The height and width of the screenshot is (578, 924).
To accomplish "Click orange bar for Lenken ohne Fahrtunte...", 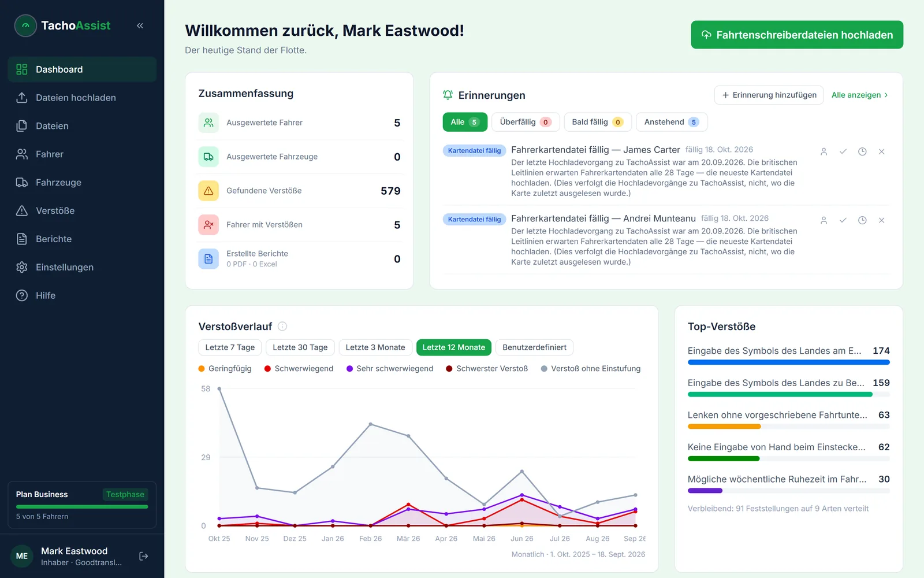I will (x=724, y=427).
